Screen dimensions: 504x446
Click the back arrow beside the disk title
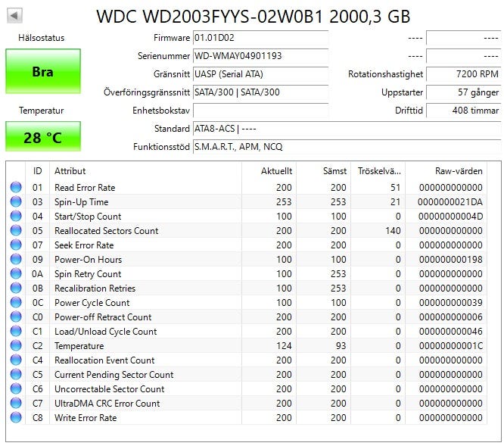[14, 16]
